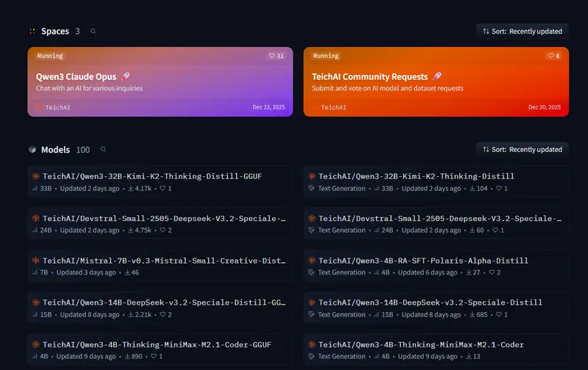Open the Models sort dropdown
The width and height of the screenshot is (588, 370).
click(522, 149)
